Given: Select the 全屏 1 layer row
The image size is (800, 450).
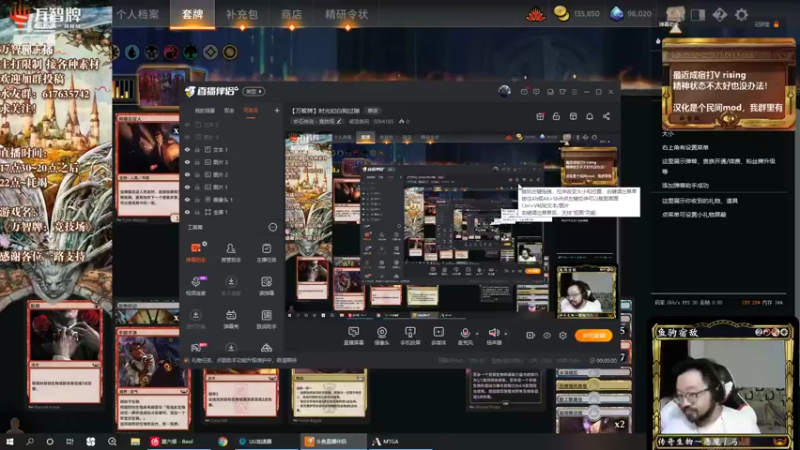Looking at the screenshot, I should pos(231,212).
